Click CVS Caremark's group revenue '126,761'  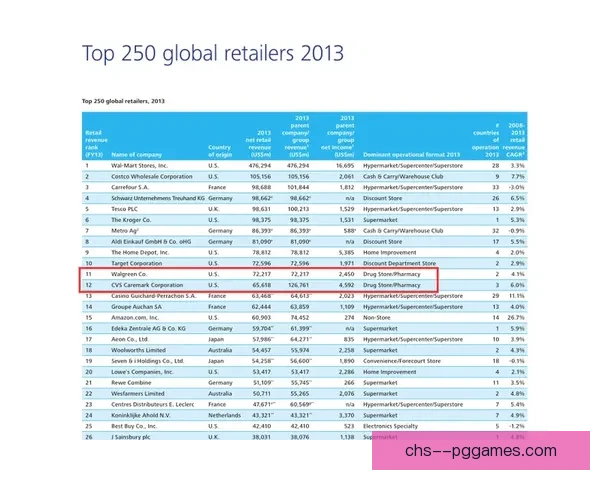[298, 285]
